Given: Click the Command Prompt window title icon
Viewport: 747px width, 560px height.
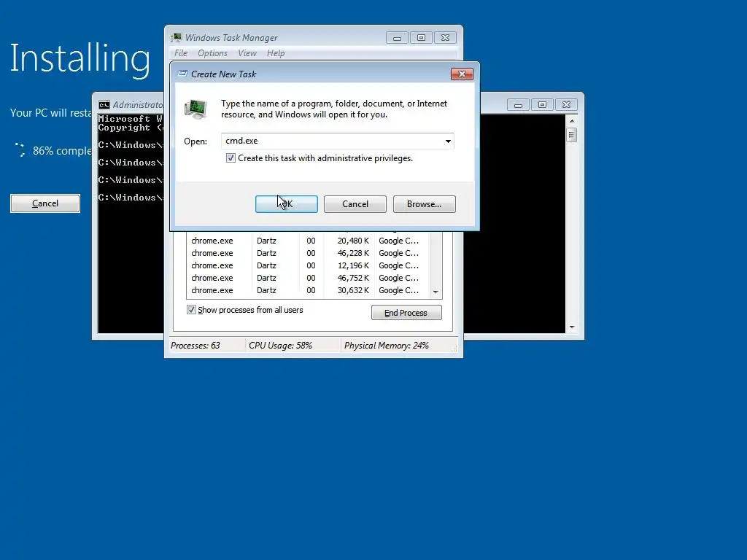Looking at the screenshot, I should (104, 105).
